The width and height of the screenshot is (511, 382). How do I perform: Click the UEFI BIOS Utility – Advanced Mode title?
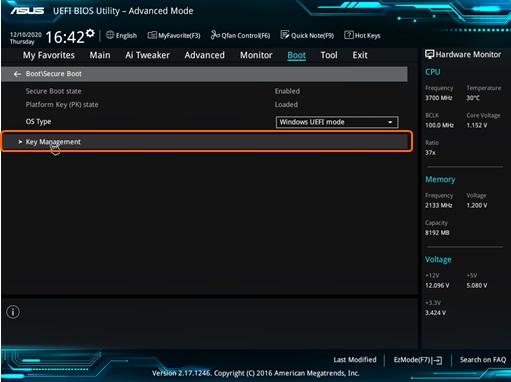(123, 11)
